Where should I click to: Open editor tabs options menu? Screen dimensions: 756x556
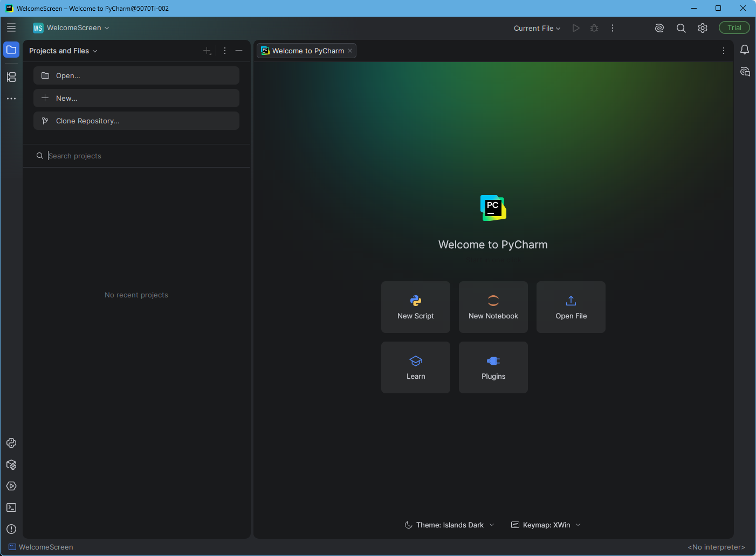[x=724, y=51]
